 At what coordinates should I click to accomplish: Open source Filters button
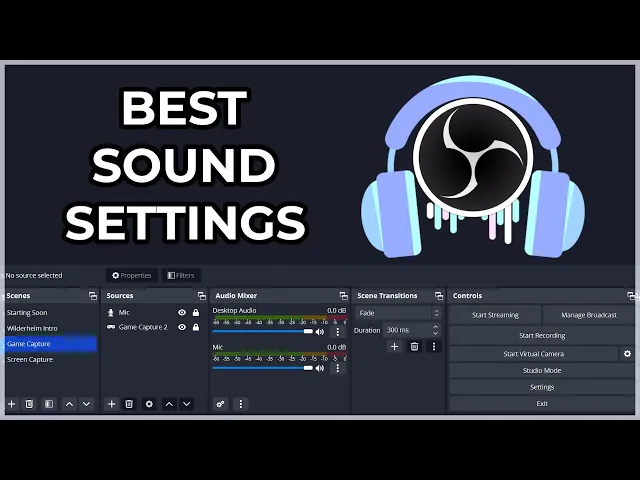click(x=181, y=276)
